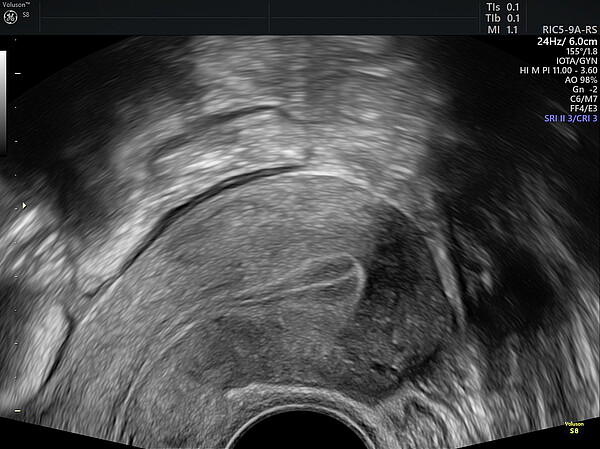This screenshot has width=600, height=449.
Task: Click the yellow Voluson S8 watermark label
Action: click(574, 428)
